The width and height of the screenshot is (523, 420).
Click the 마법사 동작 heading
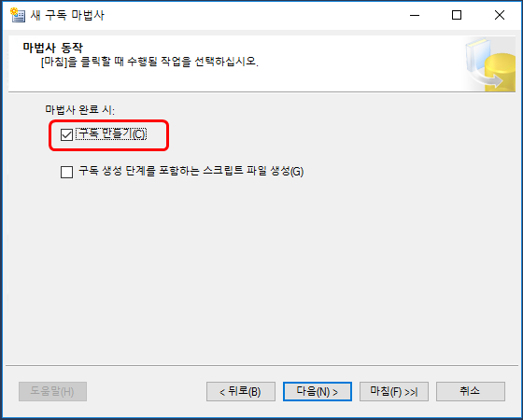click(52, 48)
